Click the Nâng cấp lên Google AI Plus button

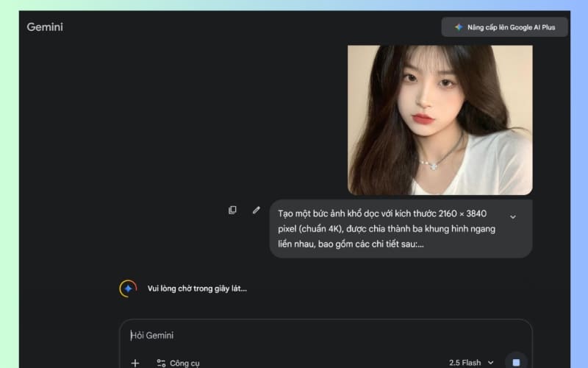[504, 27]
